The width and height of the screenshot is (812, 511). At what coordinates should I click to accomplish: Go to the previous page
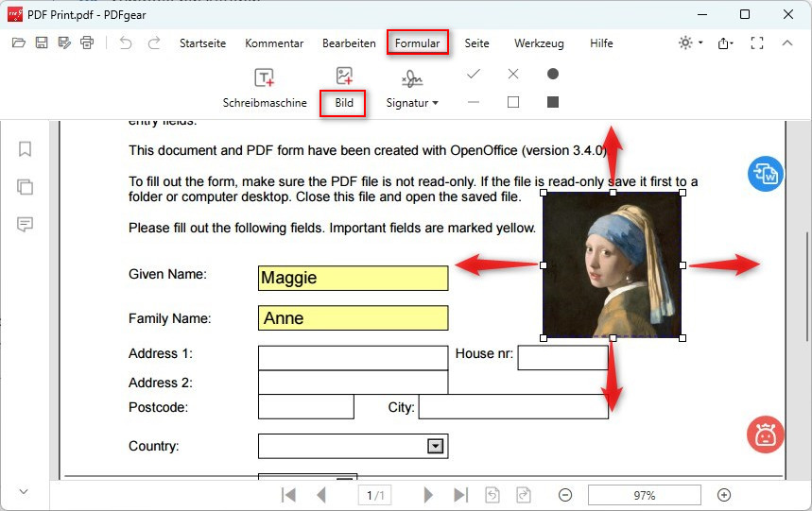(321, 495)
